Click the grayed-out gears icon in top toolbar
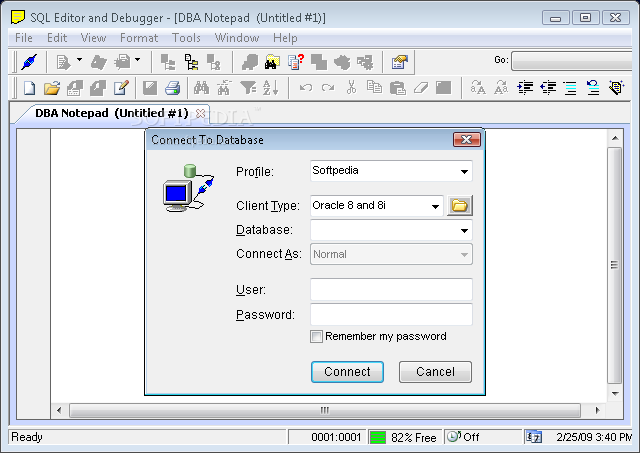Screen dimensions: 640x453 (365, 62)
